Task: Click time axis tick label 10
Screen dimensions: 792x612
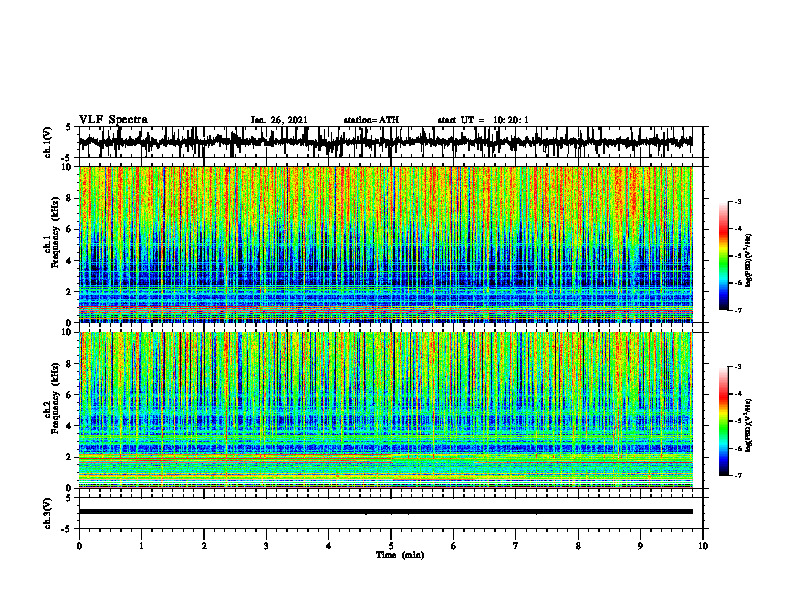Action: (x=703, y=546)
